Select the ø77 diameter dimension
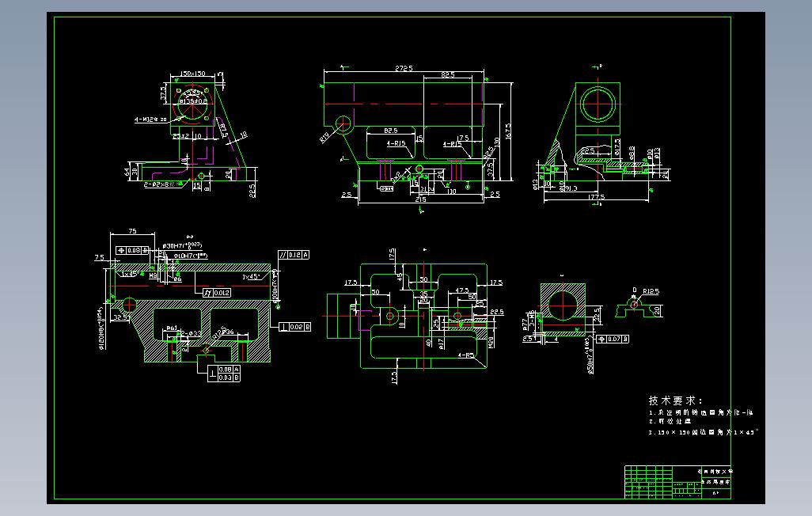This screenshot has height=516, width=812. tap(525, 324)
